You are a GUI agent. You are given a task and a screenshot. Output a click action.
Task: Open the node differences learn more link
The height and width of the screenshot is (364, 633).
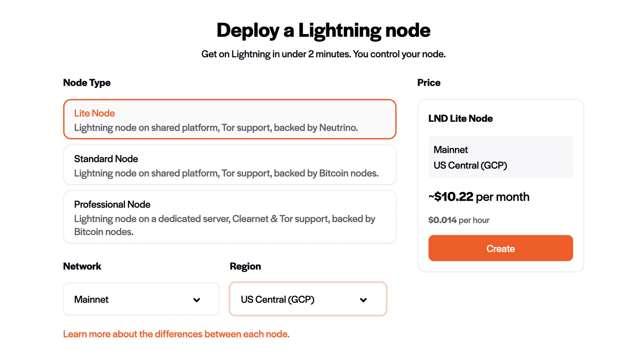(176, 334)
